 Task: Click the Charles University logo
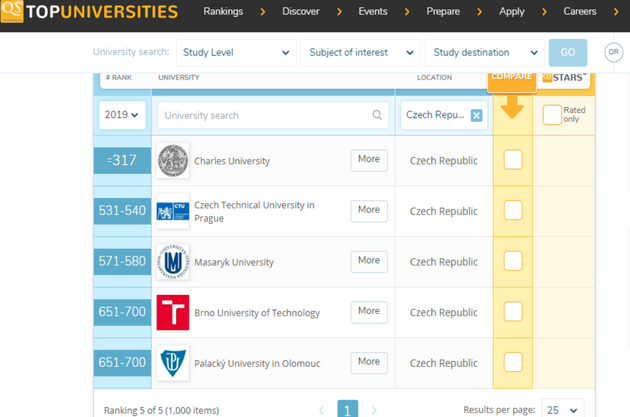coord(173,161)
